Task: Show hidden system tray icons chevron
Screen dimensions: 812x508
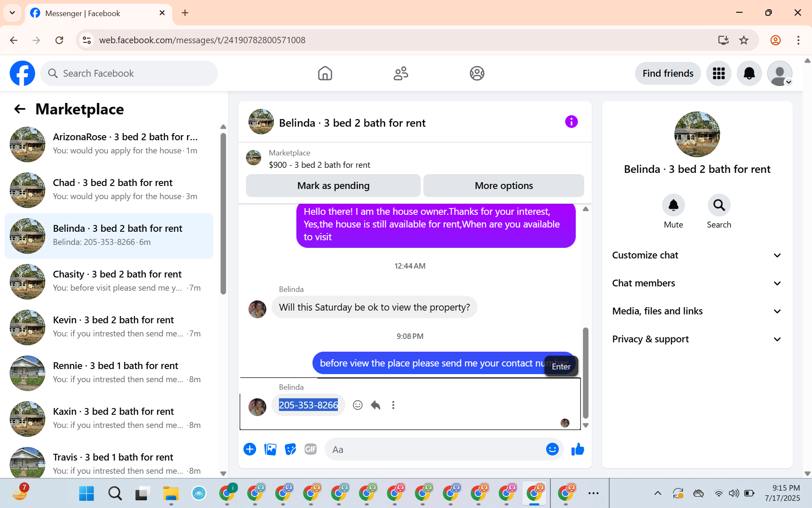Action: (x=657, y=493)
